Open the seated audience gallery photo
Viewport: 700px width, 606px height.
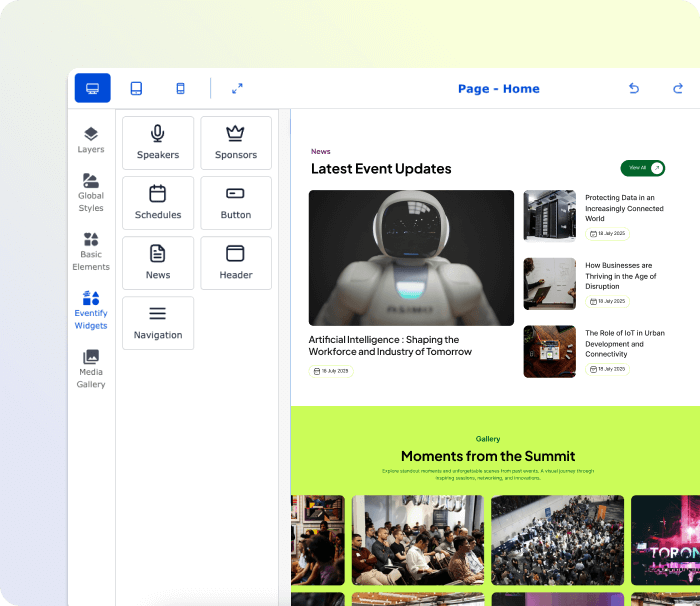[x=417, y=540]
